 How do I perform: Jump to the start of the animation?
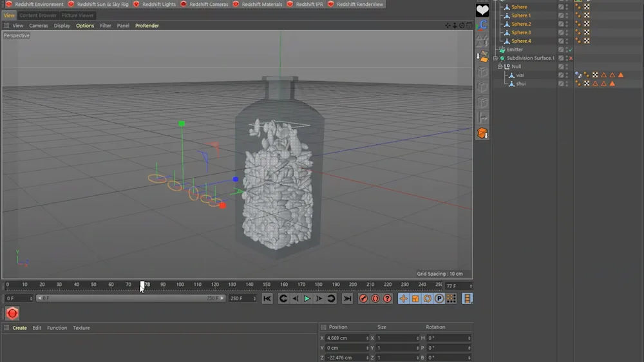267,298
